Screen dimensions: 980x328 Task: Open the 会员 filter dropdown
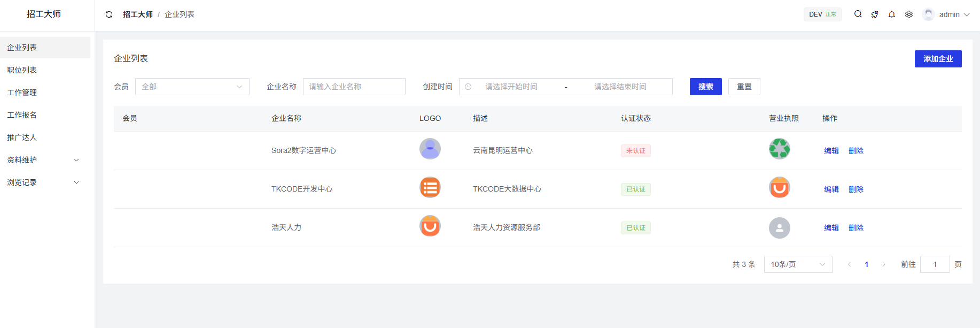(x=192, y=87)
